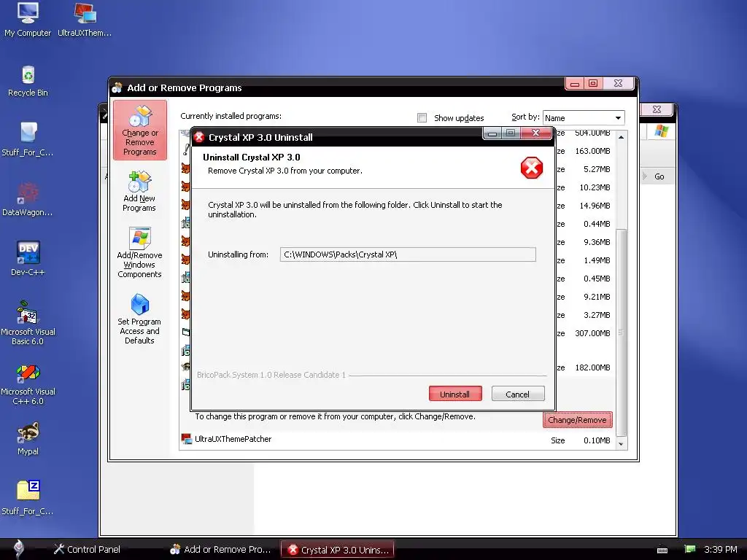
Task: Select UltraUXThemePatcher program entry text
Action: (233, 439)
